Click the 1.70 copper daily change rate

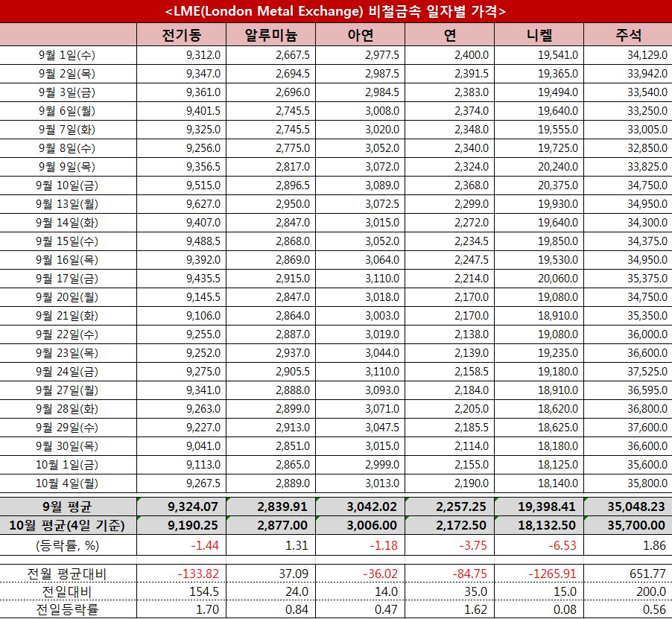(x=207, y=609)
